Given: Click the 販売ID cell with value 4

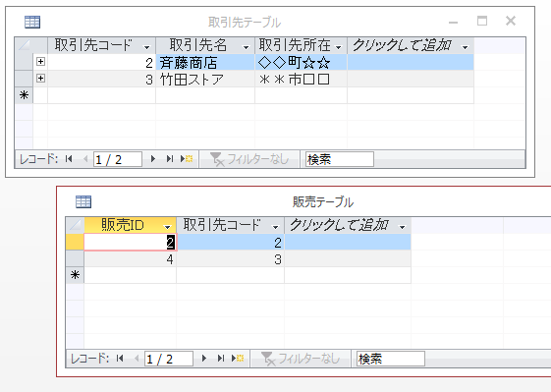Looking at the screenshot, I should pyautogui.click(x=130, y=259).
